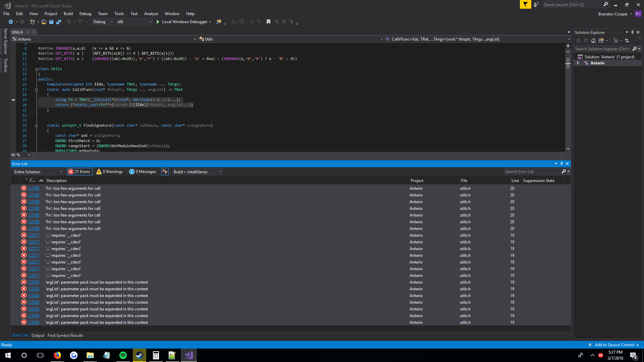Image resolution: width=644 pixels, height=362 pixels.
Task: Click the bookmark toggle icon in toolbar
Action: click(268, 22)
